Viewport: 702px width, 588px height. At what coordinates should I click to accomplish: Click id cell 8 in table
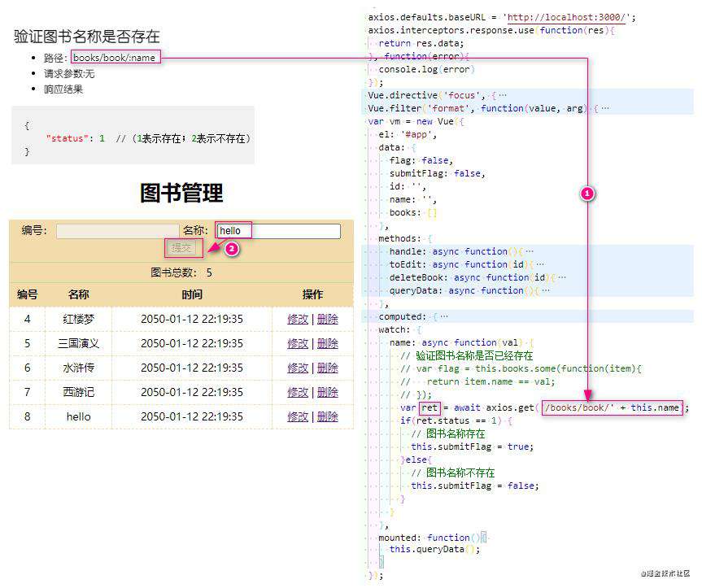click(28, 416)
